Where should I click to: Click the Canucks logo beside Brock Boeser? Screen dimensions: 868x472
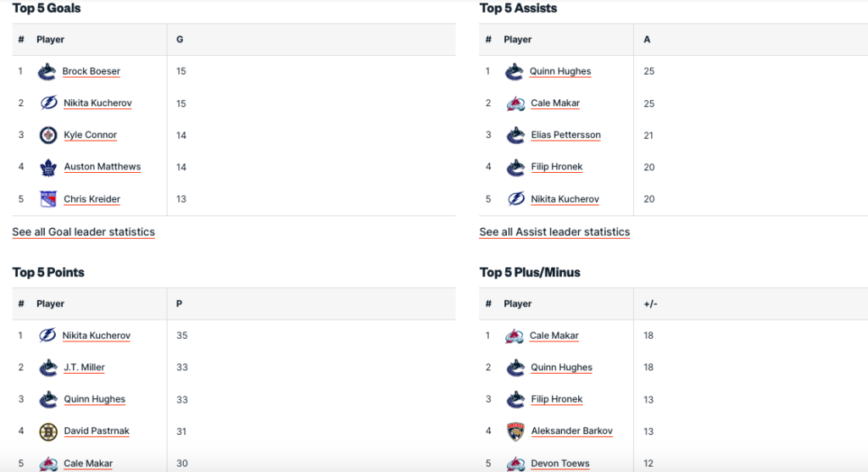(x=47, y=72)
